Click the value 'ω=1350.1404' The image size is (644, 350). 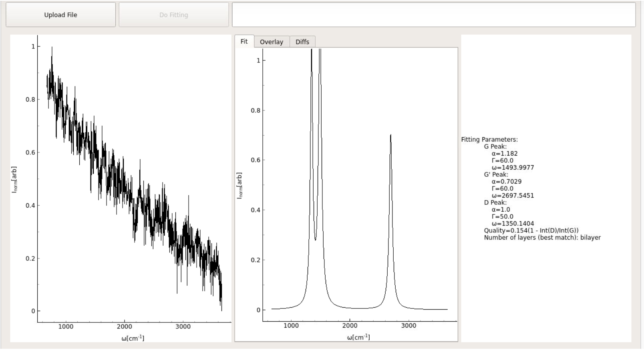click(513, 224)
